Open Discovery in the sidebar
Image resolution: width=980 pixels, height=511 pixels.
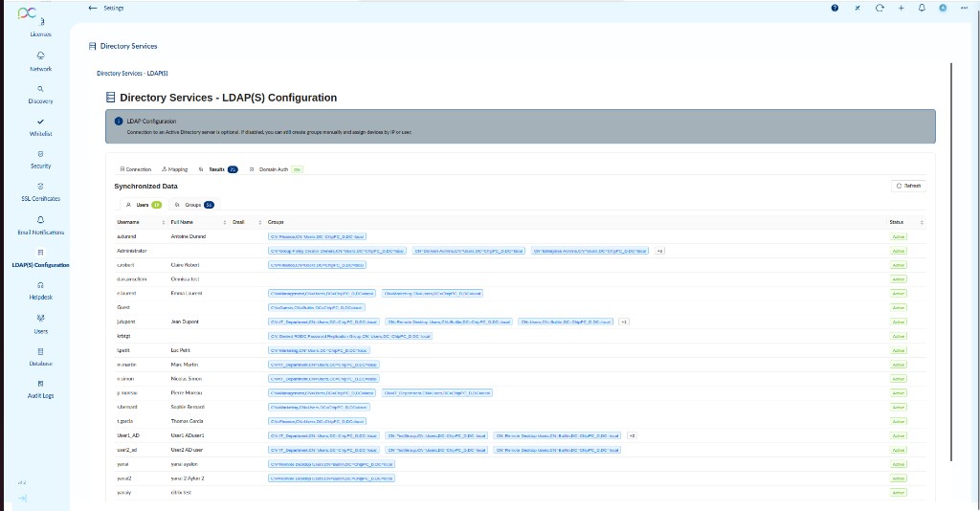(40, 95)
